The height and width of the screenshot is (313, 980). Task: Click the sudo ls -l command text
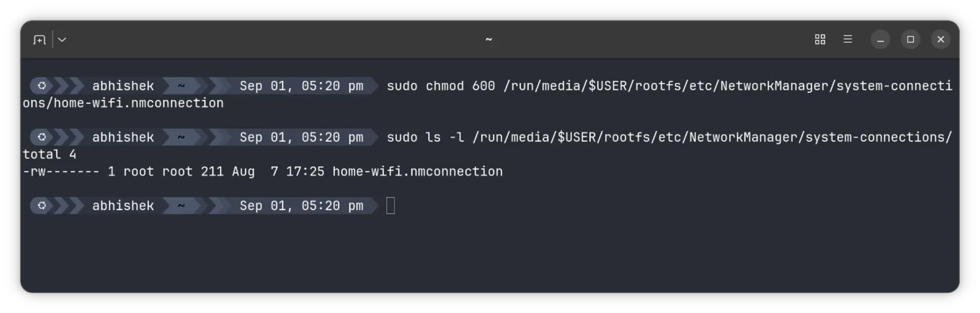pyautogui.click(x=426, y=137)
